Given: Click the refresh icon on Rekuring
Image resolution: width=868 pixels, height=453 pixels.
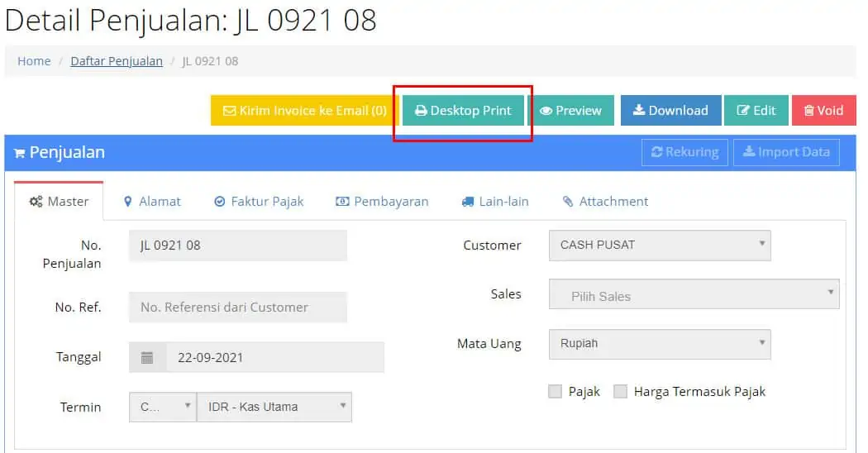Looking at the screenshot, I should [x=657, y=152].
